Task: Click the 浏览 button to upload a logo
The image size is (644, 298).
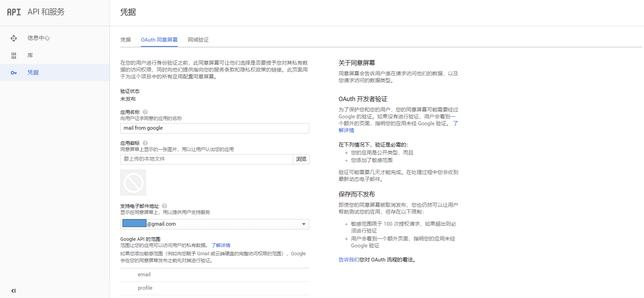Action: pos(301,159)
